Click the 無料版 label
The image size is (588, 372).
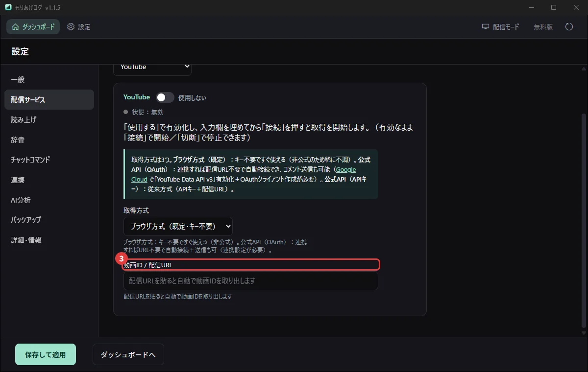point(543,27)
